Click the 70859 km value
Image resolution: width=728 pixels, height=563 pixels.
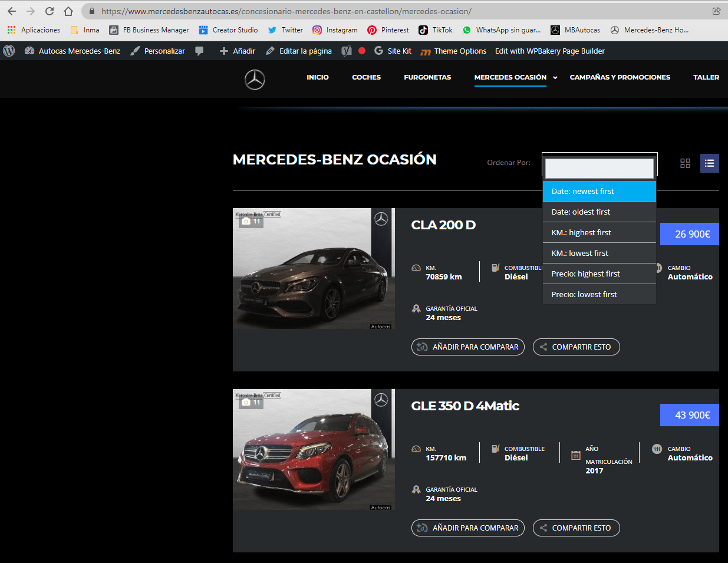(444, 276)
